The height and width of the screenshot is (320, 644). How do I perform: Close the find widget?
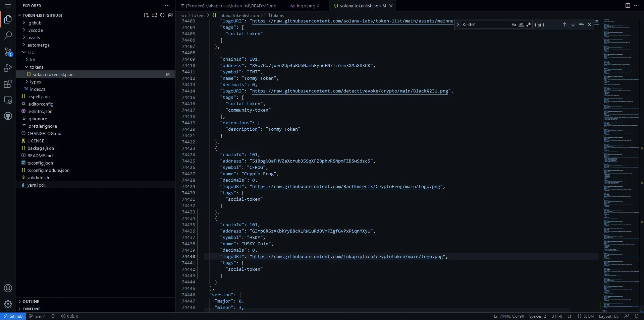click(589, 24)
